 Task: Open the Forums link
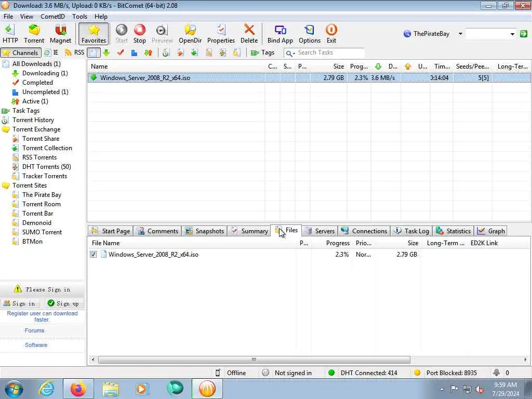pyautogui.click(x=34, y=330)
